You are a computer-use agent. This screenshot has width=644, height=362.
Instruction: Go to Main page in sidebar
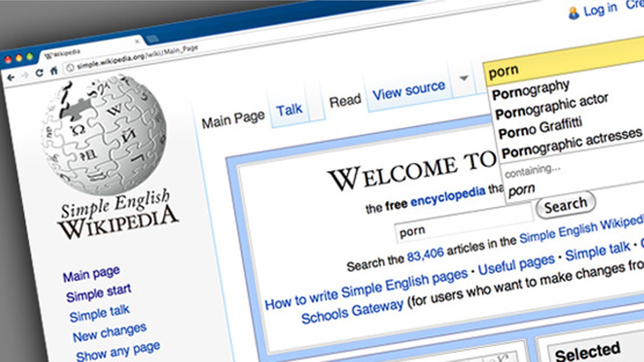click(91, 274)
